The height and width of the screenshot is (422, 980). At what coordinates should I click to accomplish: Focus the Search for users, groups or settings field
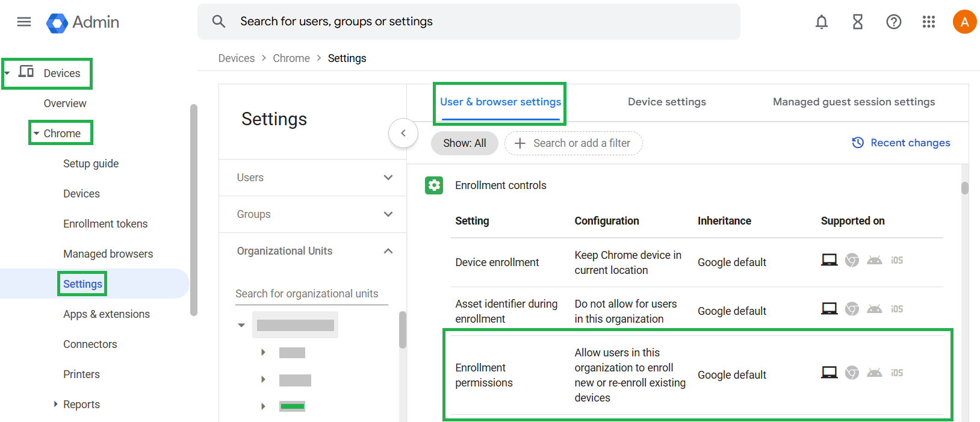point(469,22)
